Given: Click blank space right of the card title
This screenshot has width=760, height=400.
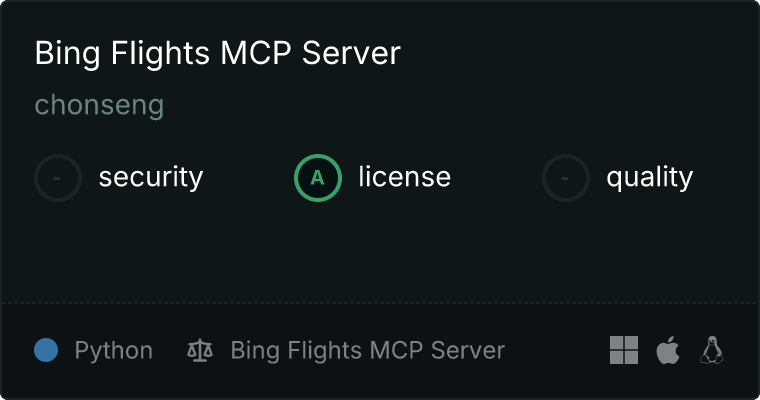Looking at the screenshot, I should pyautogui.click(x=572, y=53).
